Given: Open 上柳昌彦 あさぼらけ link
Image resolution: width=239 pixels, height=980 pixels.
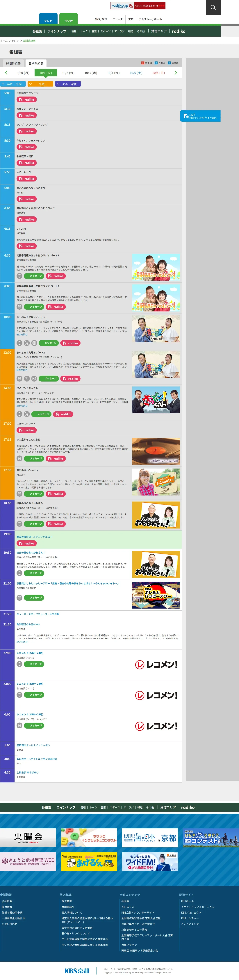Looking at the screenshot, I should [27, 772].
